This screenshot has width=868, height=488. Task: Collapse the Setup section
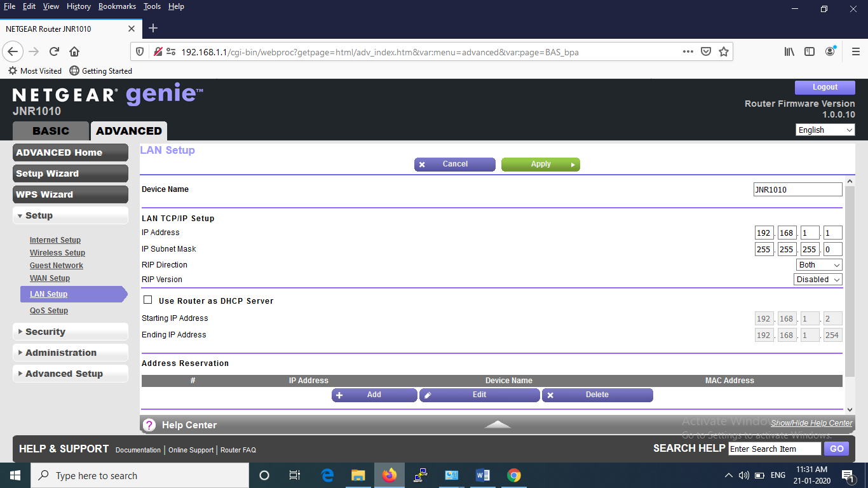point(71,215)
